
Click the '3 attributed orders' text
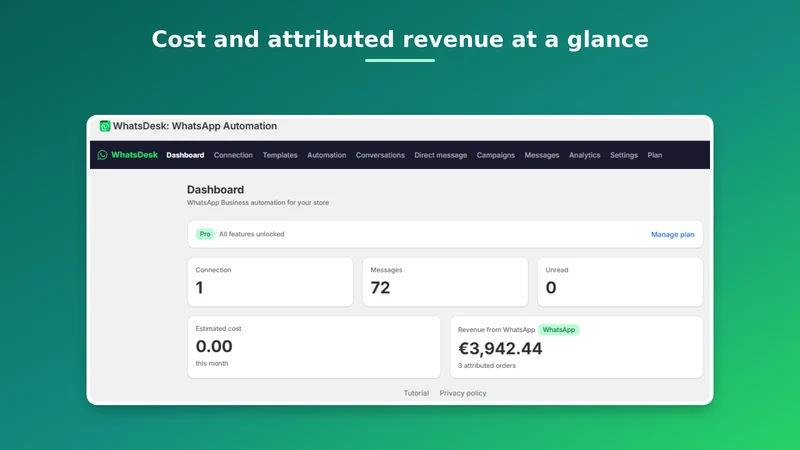coord(487,366)
